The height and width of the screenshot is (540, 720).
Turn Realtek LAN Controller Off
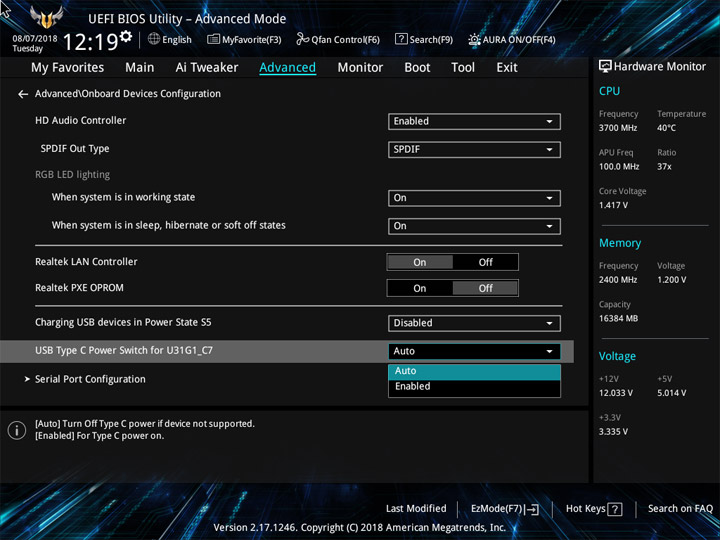pos(485,262)
